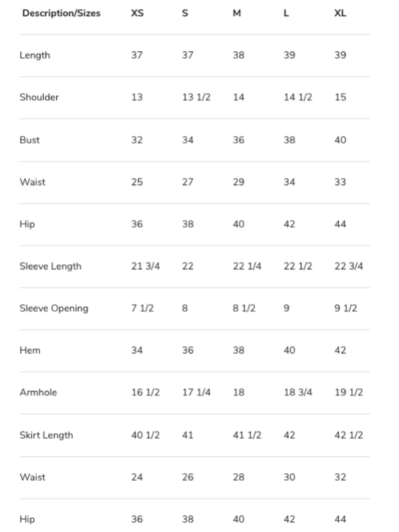Select the XS size column header
Viewport: 399px width, 532px height.
pyautogui.click(x=137, y=13)
